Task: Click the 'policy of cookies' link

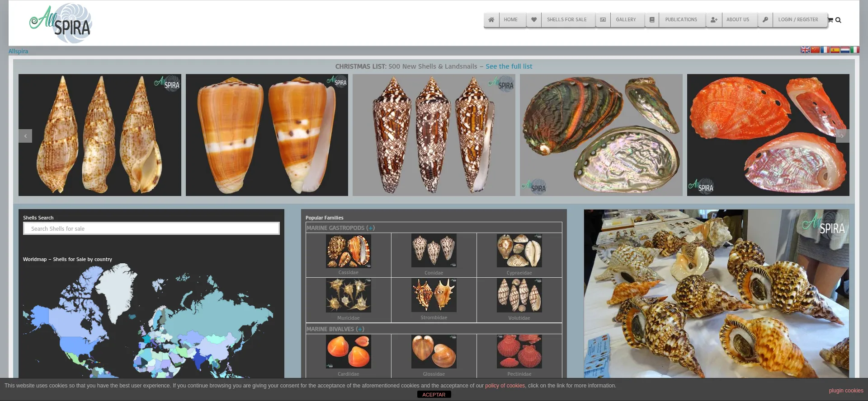Action: coord(505,386)
